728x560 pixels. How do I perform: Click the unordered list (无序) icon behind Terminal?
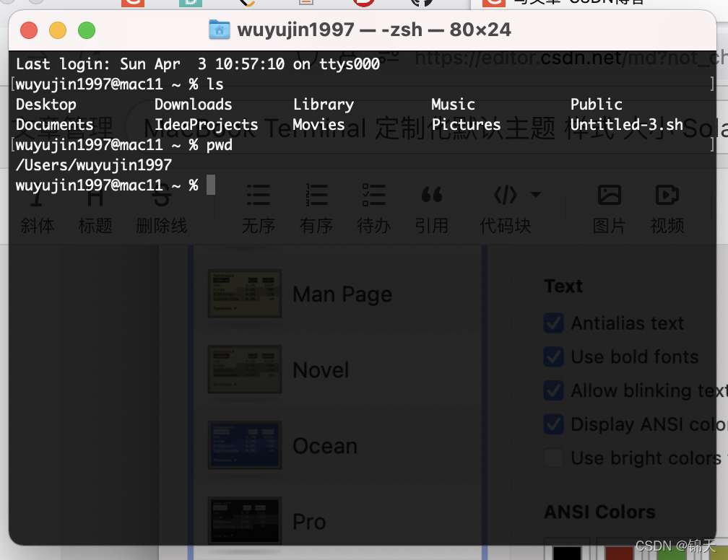click(258, 195)
